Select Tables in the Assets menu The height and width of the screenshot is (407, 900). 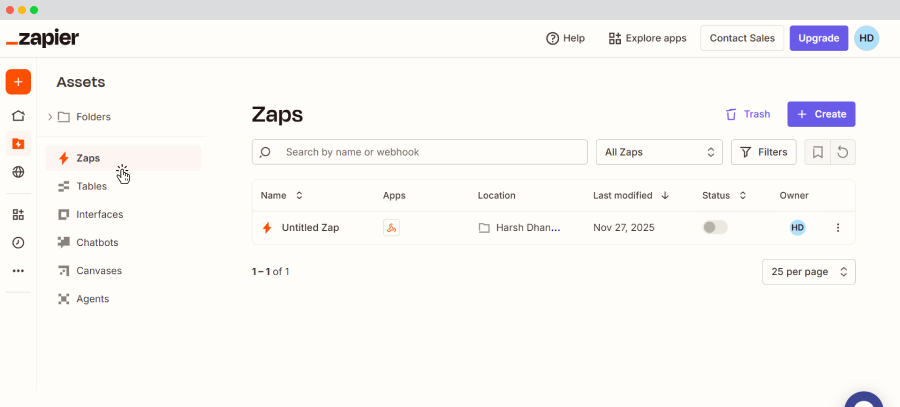click(91, 186)
